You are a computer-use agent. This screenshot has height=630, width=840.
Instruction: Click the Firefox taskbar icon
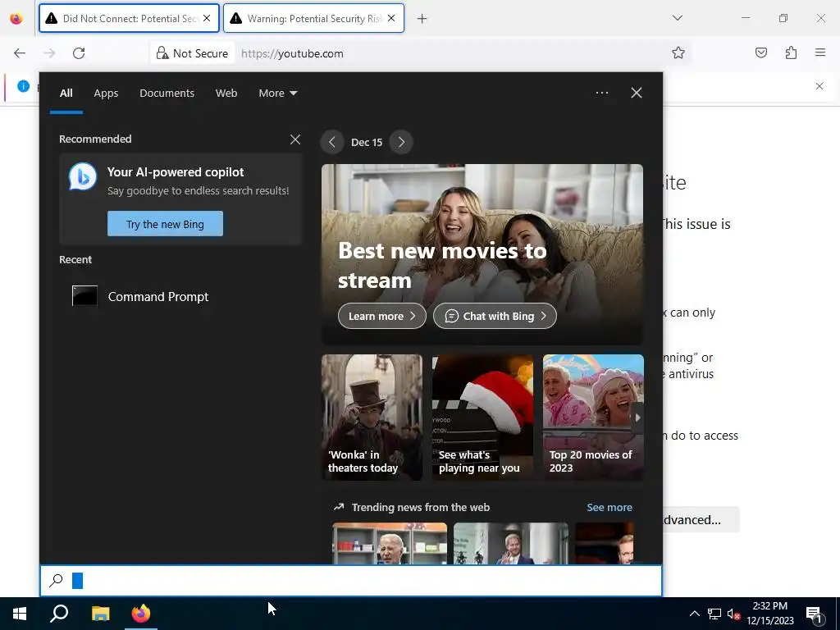click(141, 614)
